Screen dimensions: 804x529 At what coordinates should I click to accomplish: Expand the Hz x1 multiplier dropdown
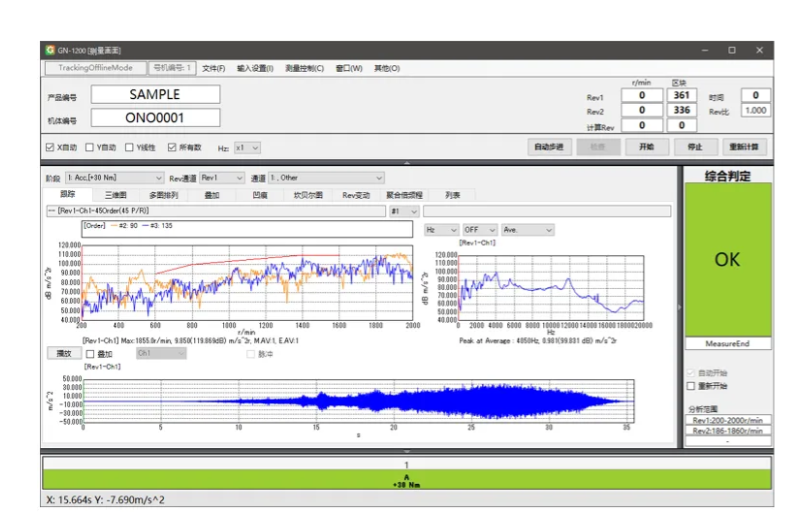click(x=247, y=147)
